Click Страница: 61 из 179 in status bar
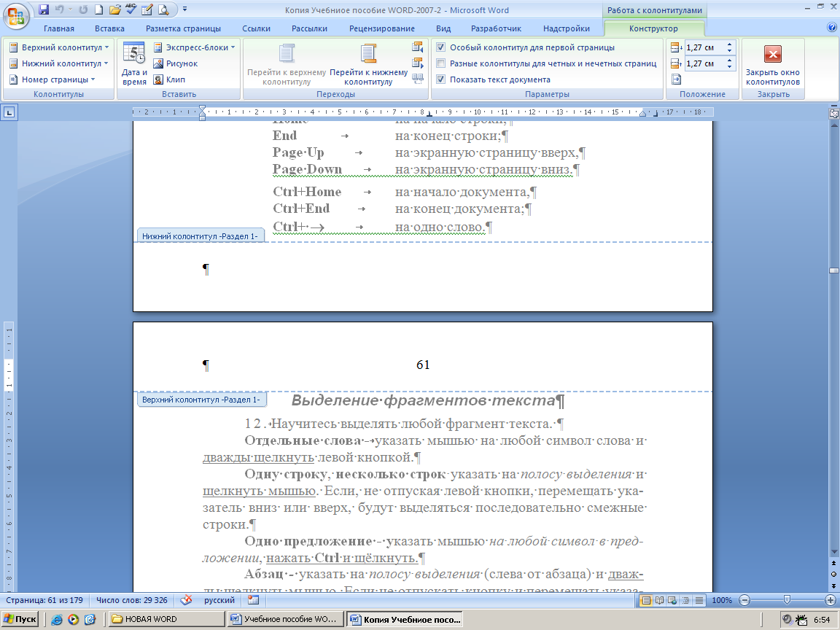Screen dimensions: 840x630 pos(44,600)
